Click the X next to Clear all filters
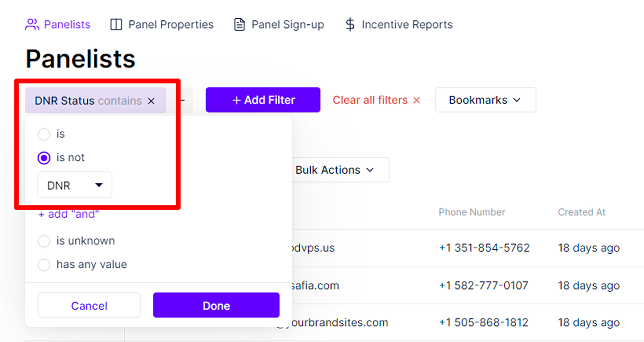Viewport: 644px width, 342px height. (416, 100)
